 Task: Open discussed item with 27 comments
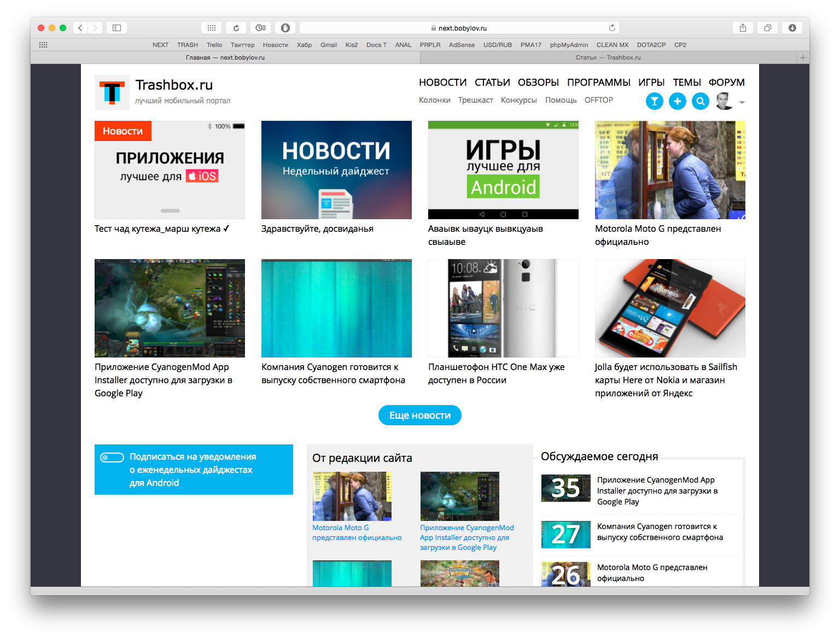566,535
